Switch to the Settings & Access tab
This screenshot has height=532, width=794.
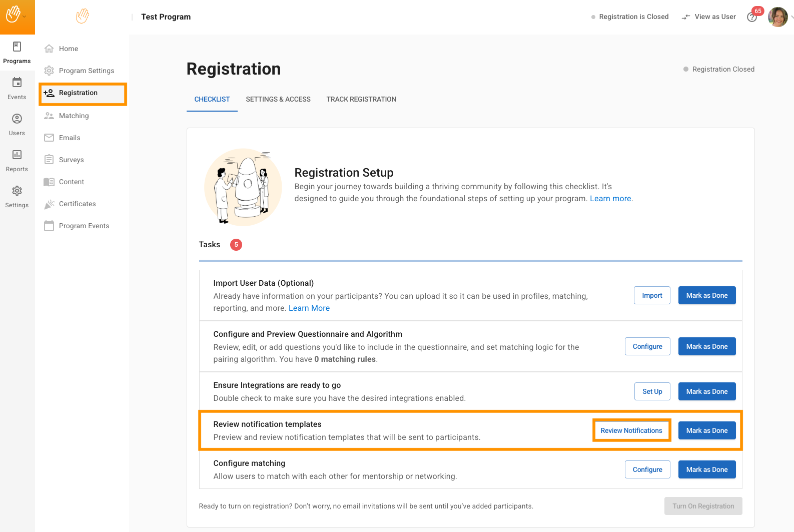pos(278,99)
